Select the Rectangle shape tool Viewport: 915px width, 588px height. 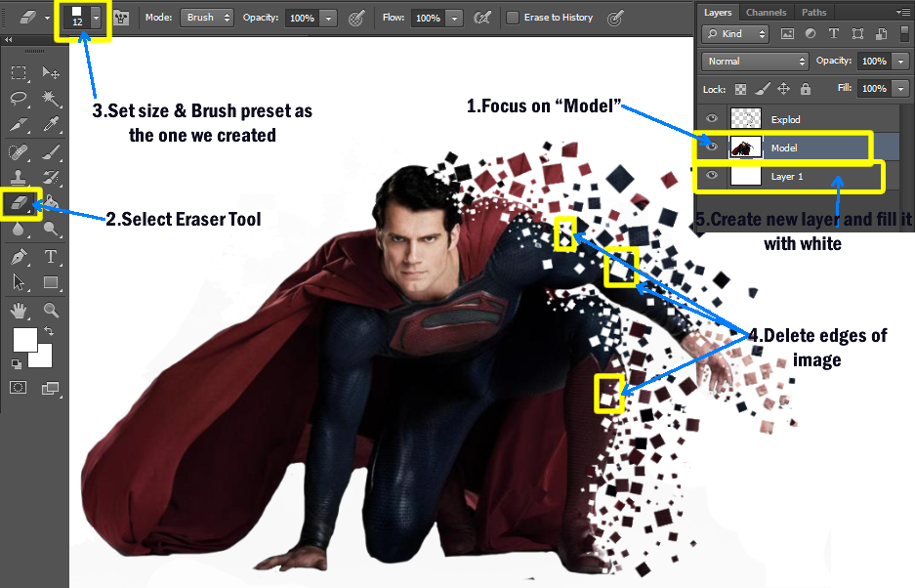point(51,282)
